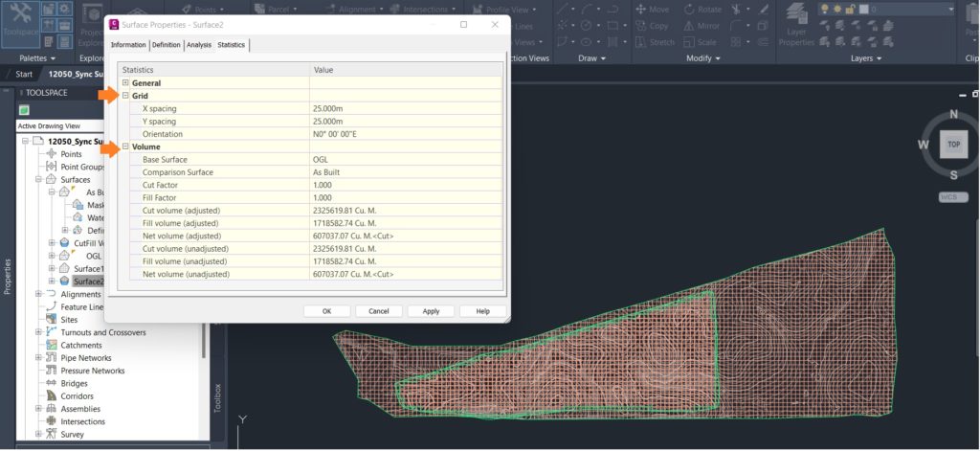The image size is (980, 451).
Task: Open the Active Drawing View dropdown
Action: 59,125
